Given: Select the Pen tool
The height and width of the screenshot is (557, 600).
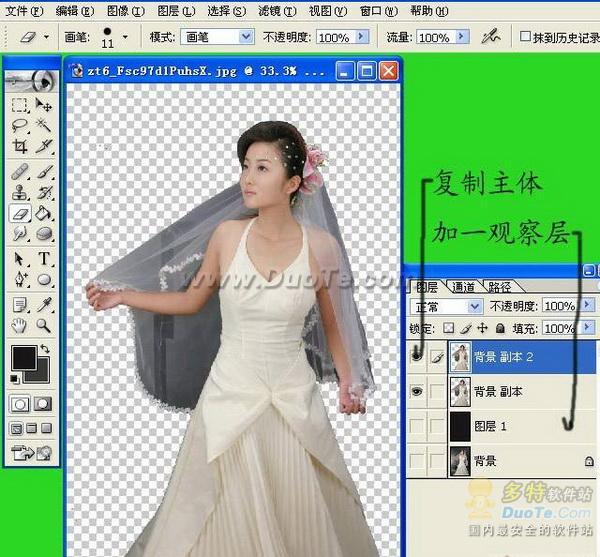Looking at the screenshot, I should [19, 280].
